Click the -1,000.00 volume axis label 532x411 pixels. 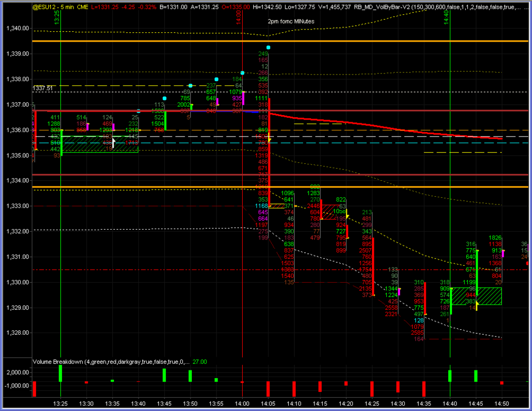click(x=16, y=386)
